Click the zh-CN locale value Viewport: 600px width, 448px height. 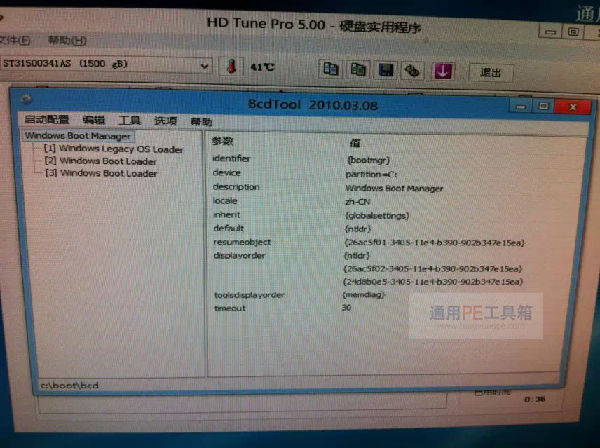(357, 202)
